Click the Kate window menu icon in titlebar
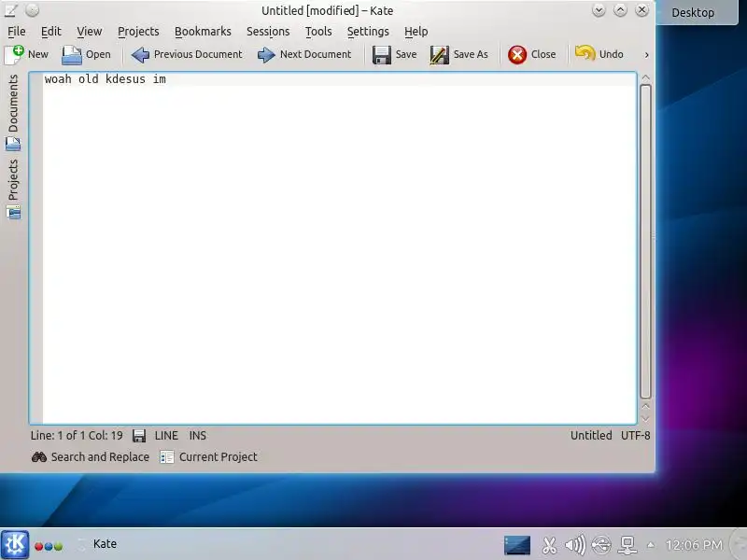Screen dimensions: 747x560 11,10
